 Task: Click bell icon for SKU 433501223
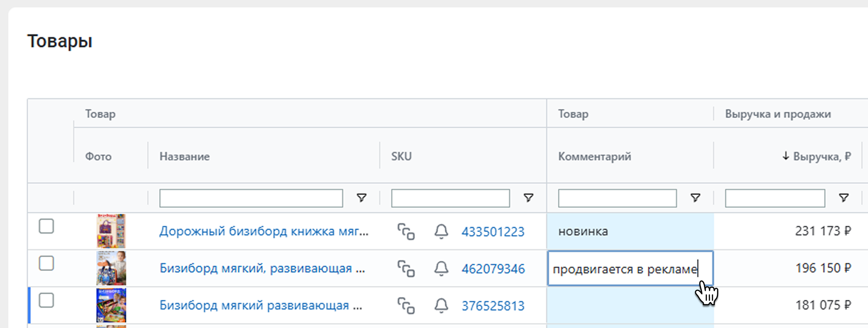pyautogui.click(x=441, y=231)
